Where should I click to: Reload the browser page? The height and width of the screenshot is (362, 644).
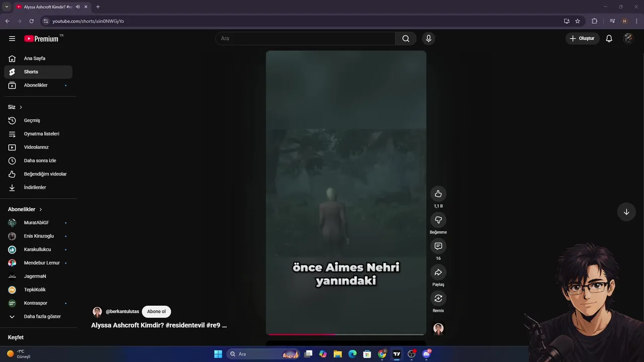point(31,21)
